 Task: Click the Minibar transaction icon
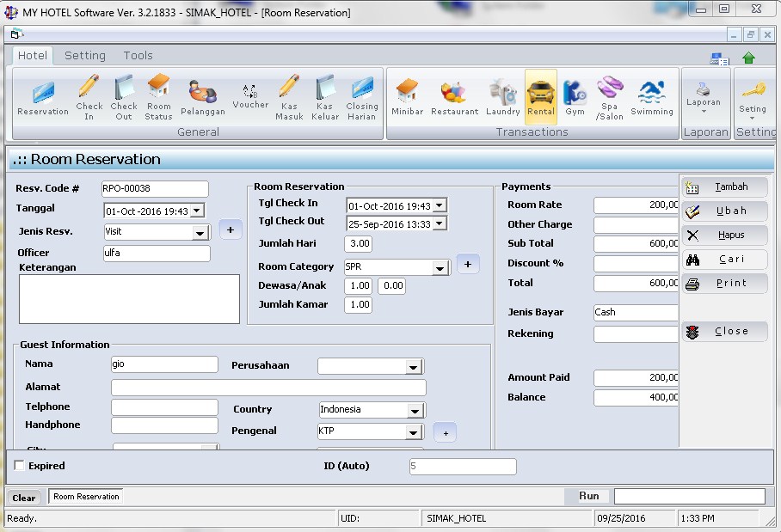[x=407, y=95]
